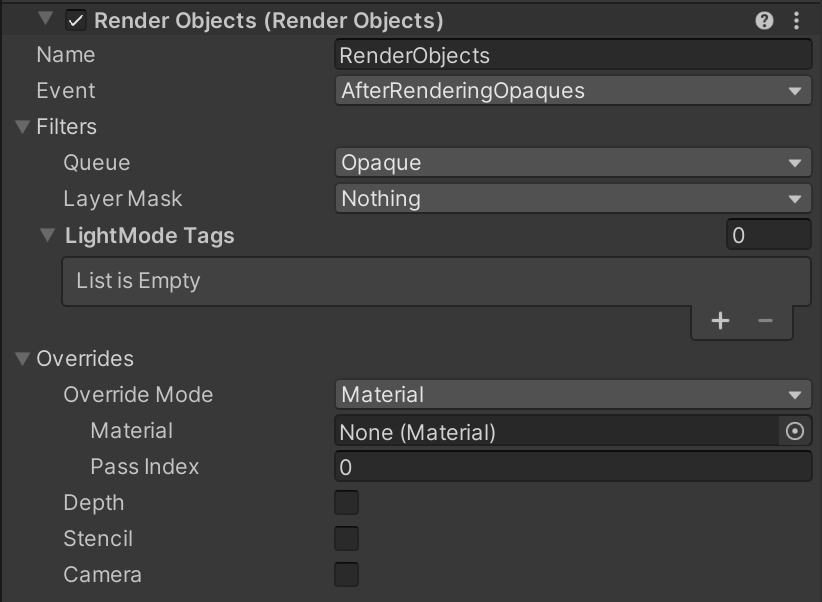Open the Render Objects three-dot options menu

796,20
